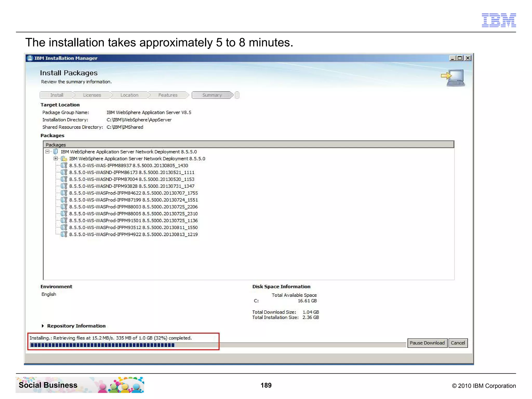The width and height of the screenshot is (532, 399).
Task: Click the 2.36 GB total installation size
Action: pos(311,317)
